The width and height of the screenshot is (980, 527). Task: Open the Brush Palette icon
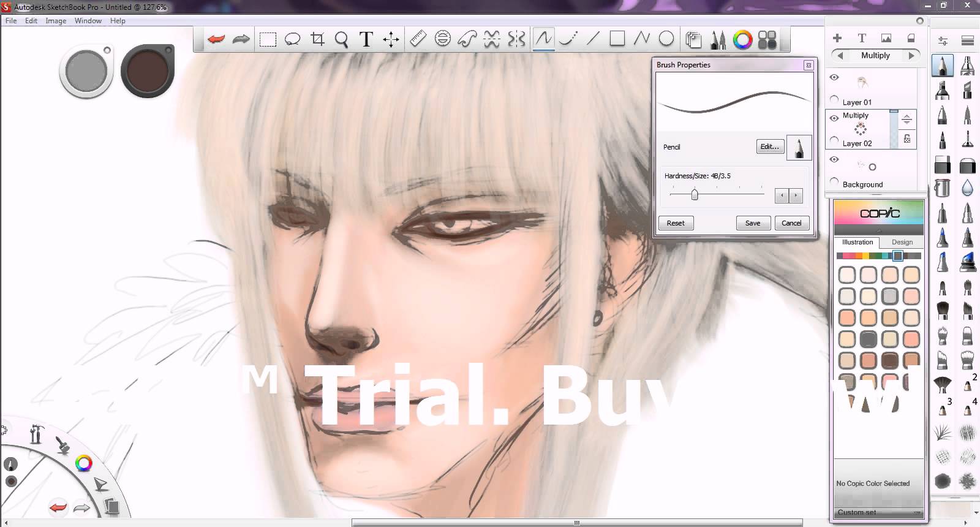[718, 40]
